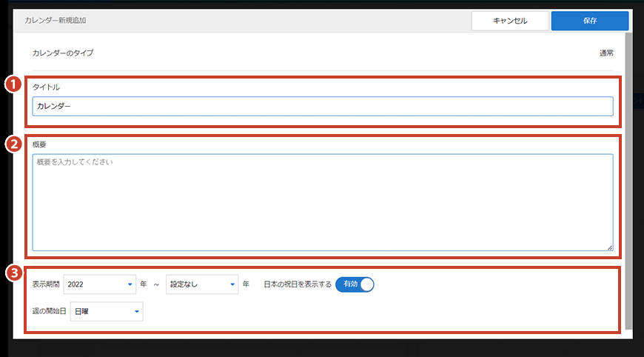Image resolution: width=644 pixels, height=357 pixels.
Task: Click the red number 1 badge
Action: coord(13,84)
